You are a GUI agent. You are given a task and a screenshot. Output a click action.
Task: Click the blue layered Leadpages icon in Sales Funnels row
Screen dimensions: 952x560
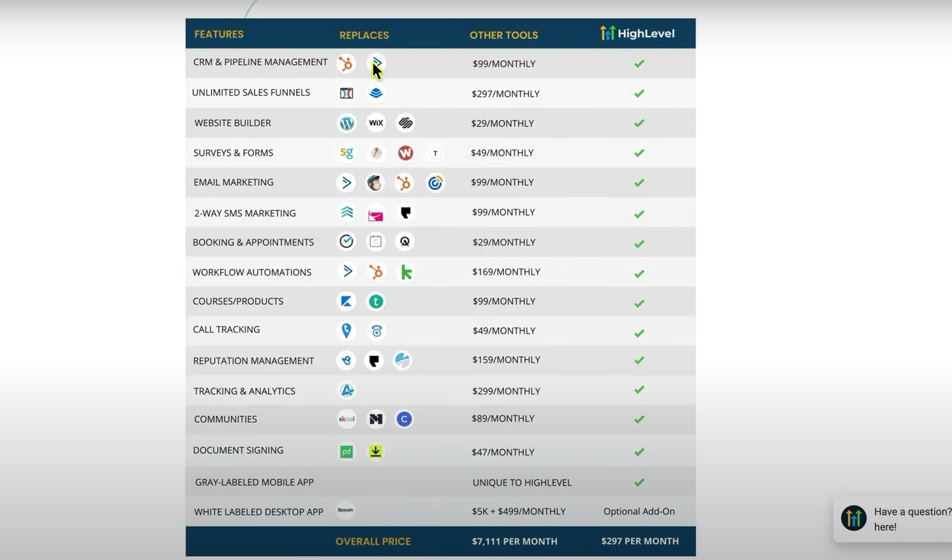coord(376,93)
